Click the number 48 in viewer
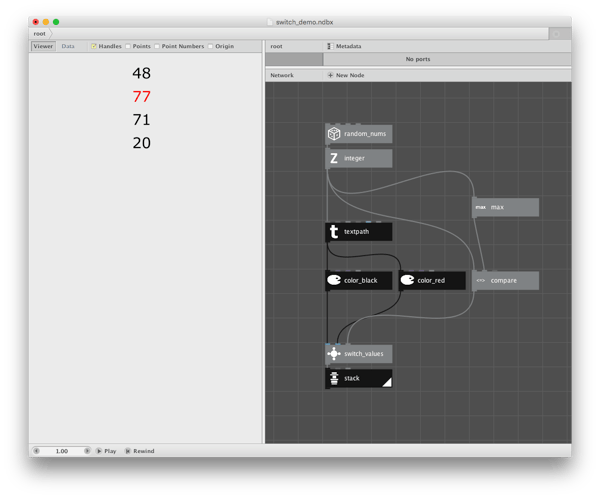The height and width of the screenshot is (498, 600). [x=142, y=73]
